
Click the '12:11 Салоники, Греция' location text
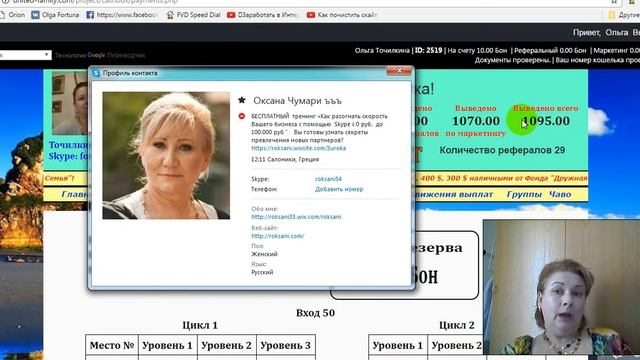pos(285,159)
